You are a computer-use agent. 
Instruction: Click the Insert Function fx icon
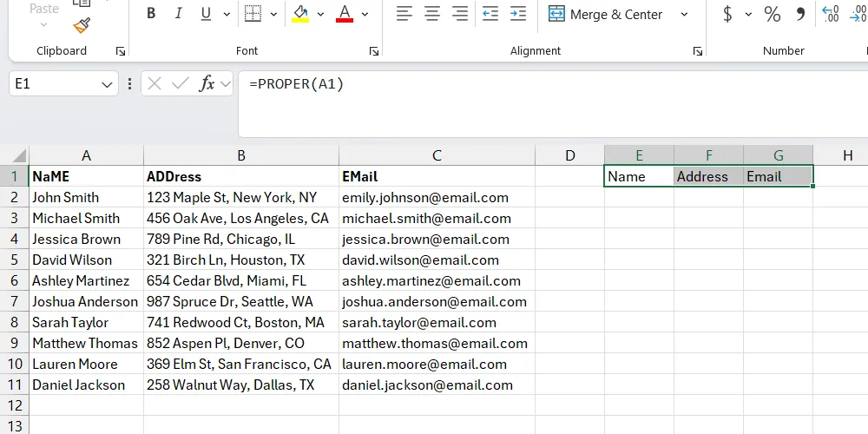207,83
